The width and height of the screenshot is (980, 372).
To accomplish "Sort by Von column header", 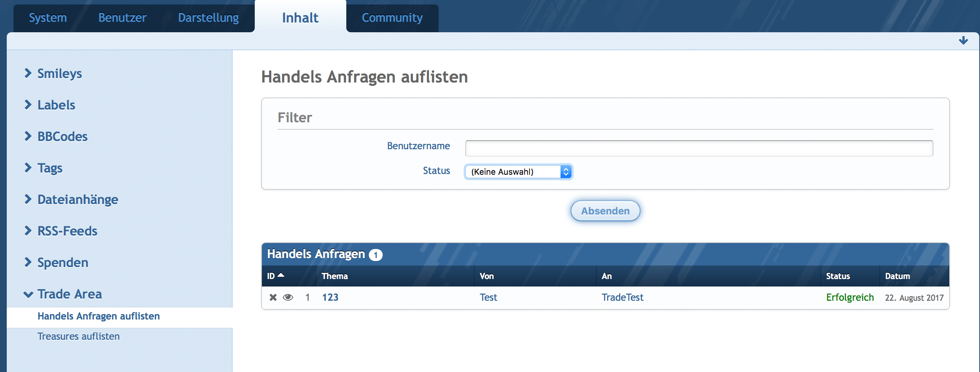I will 487,276.
